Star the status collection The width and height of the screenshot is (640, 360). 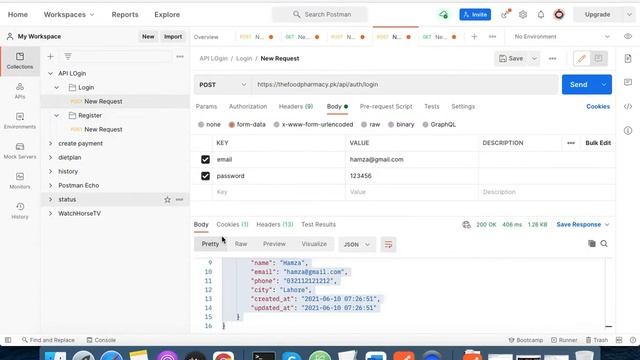[x=167, y=200]
